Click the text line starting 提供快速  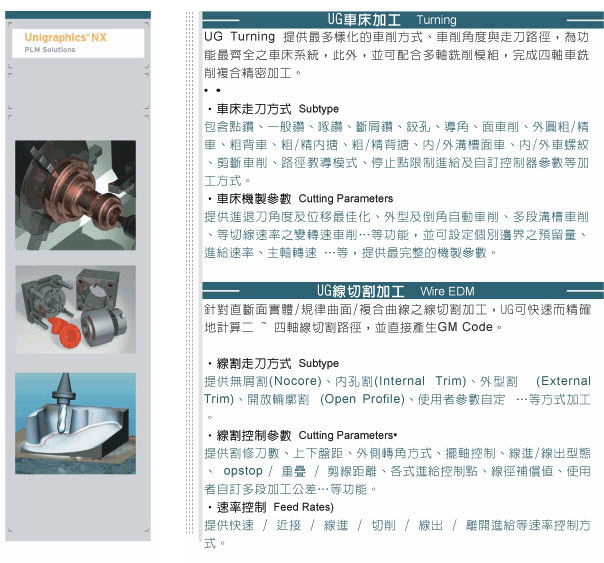(397, 525)
